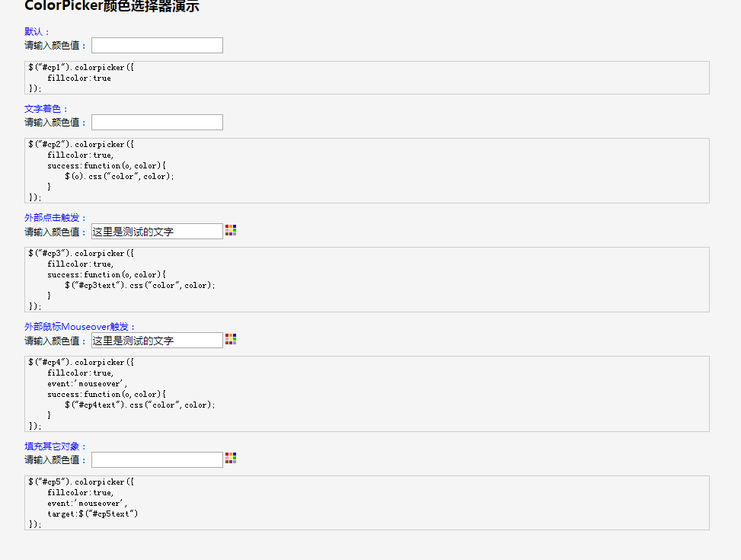Click the 文字着色 section heading
Viewport: 741px width, 560px height.
click(46, 109)
